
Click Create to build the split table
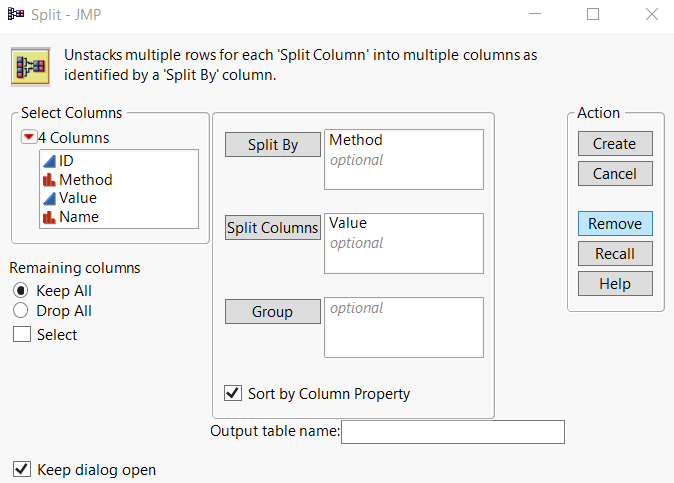(x=614, y=144)
